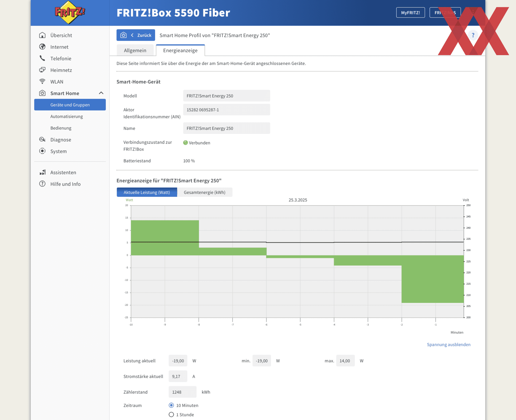Open Geräte und Gruppen submenu
The height and width of the screenshot is (420, 516).
click(x=70, y=105)
